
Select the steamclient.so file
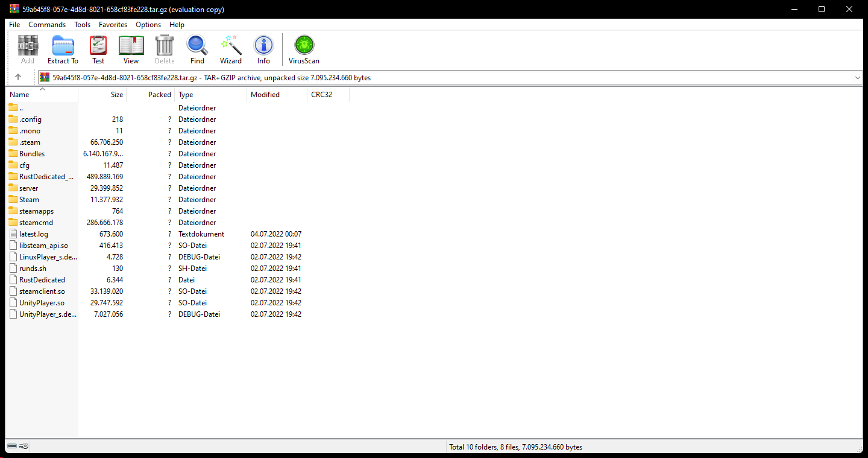(x=42, y=291)
